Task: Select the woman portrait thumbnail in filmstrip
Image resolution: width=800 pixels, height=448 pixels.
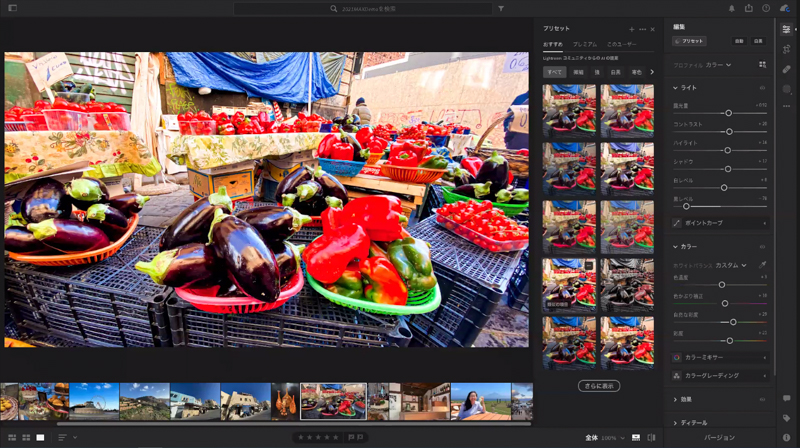Action: (481, 402)
